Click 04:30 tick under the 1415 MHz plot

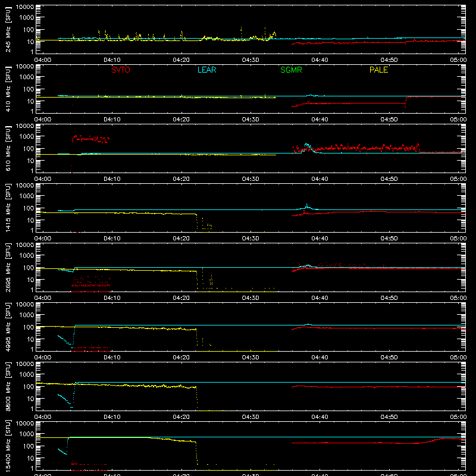250,239
